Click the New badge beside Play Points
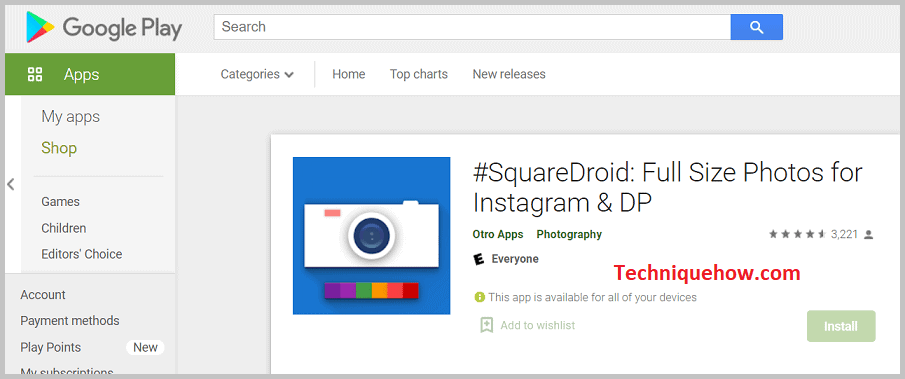 click(145, 347)
